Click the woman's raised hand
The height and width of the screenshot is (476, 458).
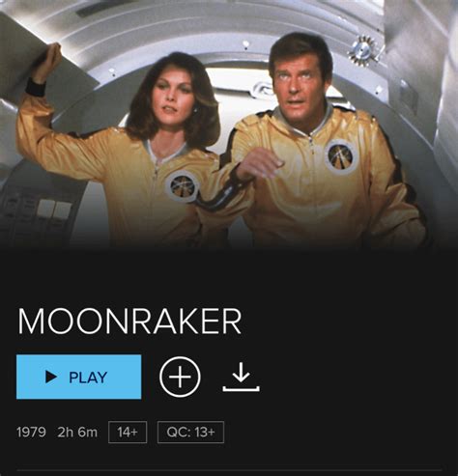pyautogui.click(x=48, y=63)
